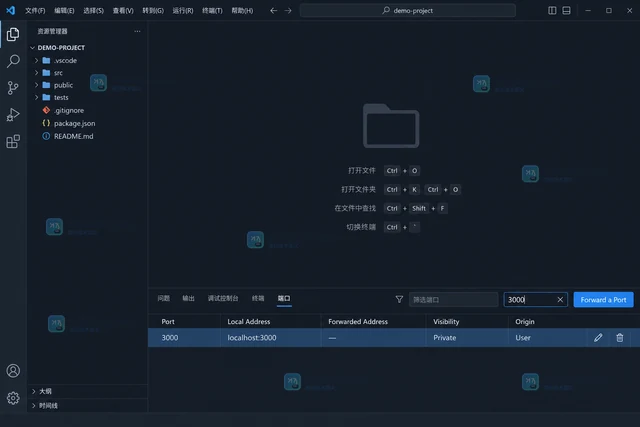
Task: Focus the 筛选端口 filter input
Action: (x=453, y=300)
